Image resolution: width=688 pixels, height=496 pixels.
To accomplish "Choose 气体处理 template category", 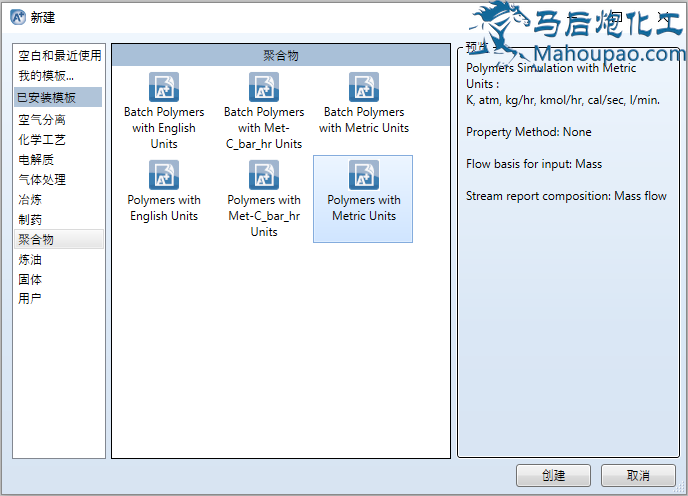I will click(x=42, y=180).
